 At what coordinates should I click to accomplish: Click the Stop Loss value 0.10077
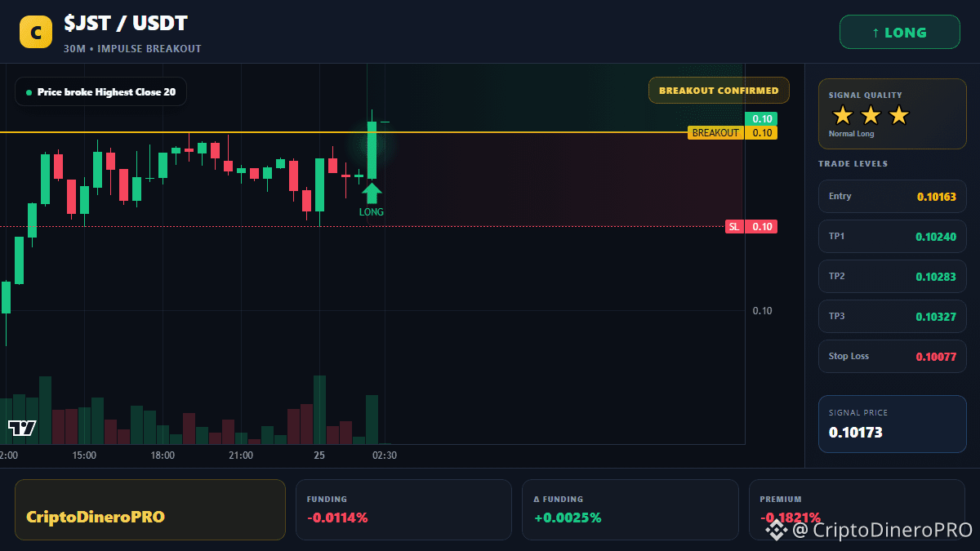tap(936, 357)
